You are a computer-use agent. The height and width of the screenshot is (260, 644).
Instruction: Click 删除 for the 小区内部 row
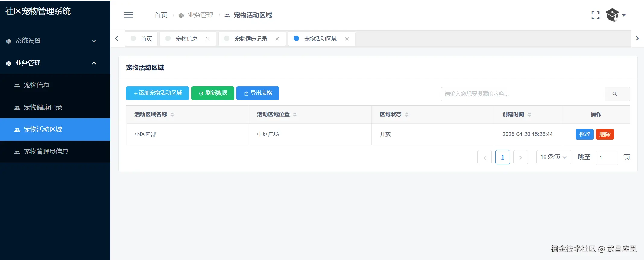click(x=605, y=134)
